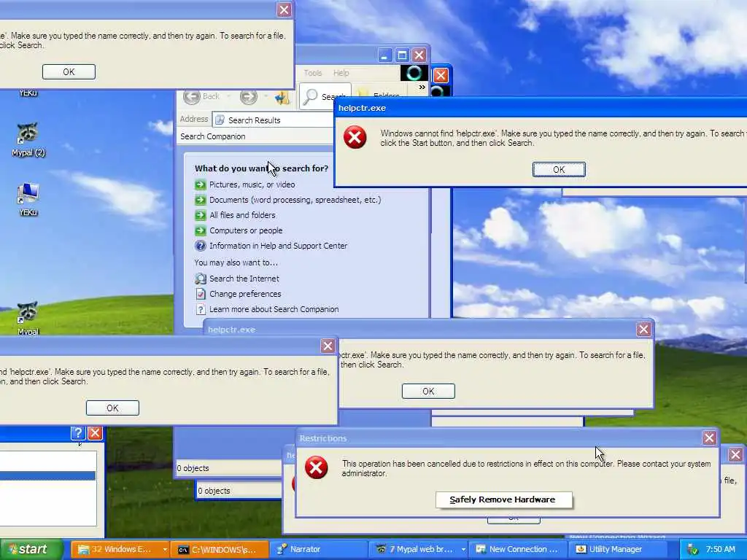Minimize the Search Results Explorer window
Screen dimensions: 747x560
385,55
